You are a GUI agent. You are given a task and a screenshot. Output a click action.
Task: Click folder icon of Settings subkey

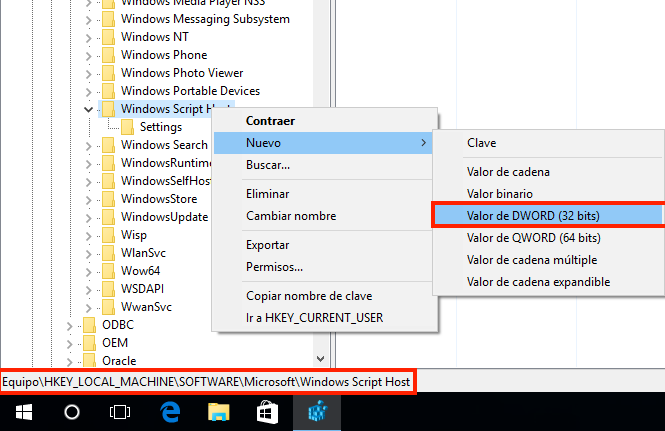[127, 127]
